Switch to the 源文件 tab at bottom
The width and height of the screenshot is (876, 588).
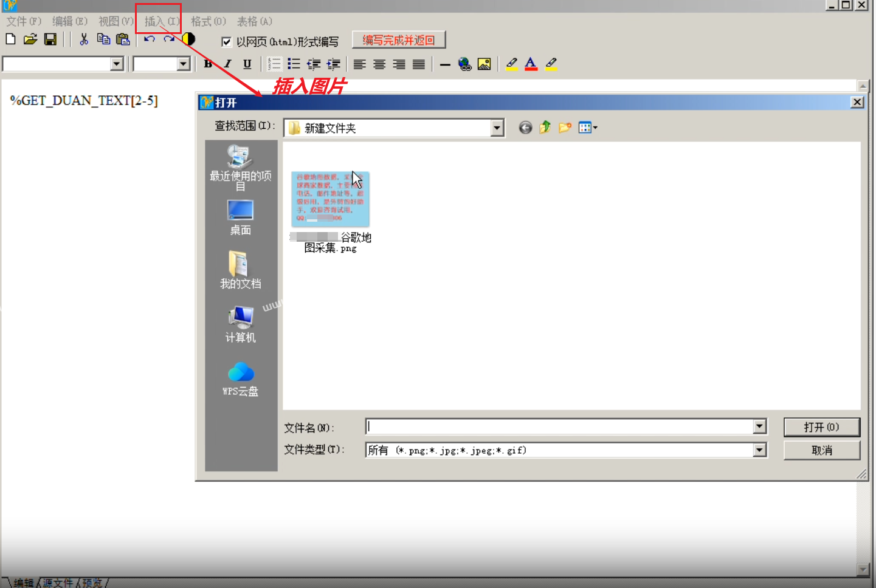click(x=58, y=583)
